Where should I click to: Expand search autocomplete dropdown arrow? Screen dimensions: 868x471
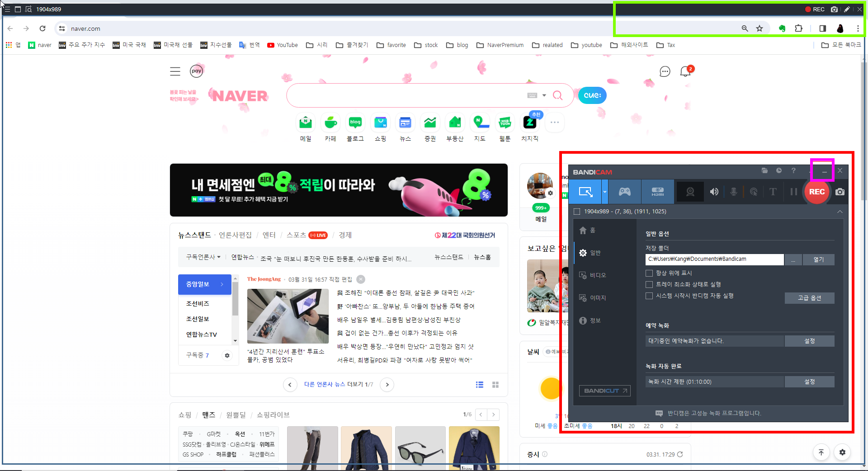pos(544,95)
